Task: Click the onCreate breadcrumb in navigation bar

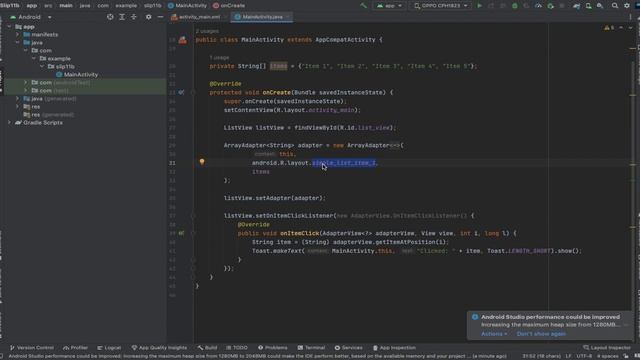Action: pyautogui.click(x=229, y=6)
